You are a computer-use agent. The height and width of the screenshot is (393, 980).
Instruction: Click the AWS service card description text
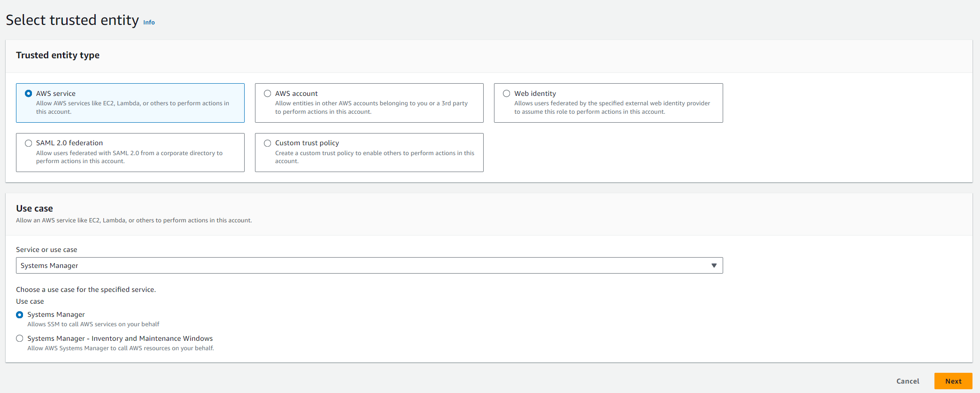[x=132, y=108]
